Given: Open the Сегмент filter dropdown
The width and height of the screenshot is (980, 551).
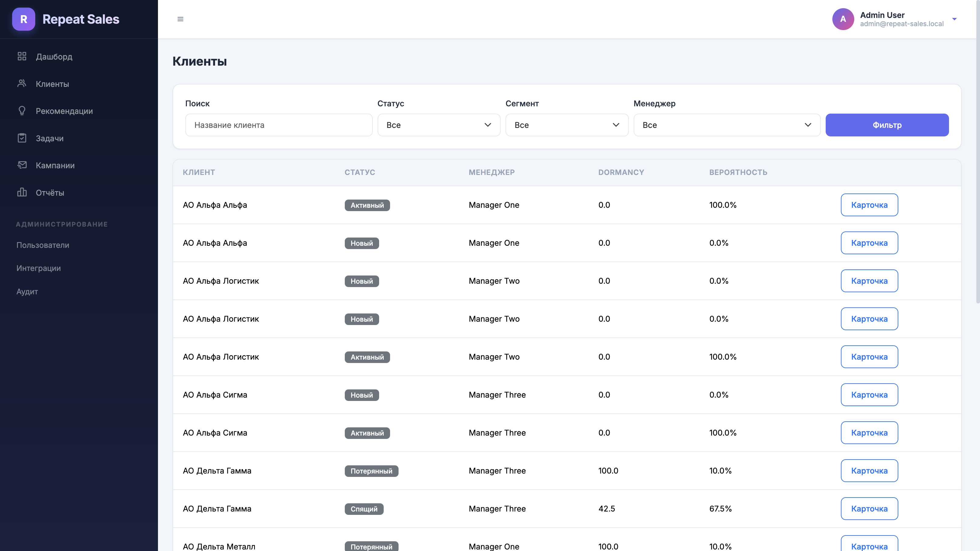Looking at the screenshot, I should point(567,125).
